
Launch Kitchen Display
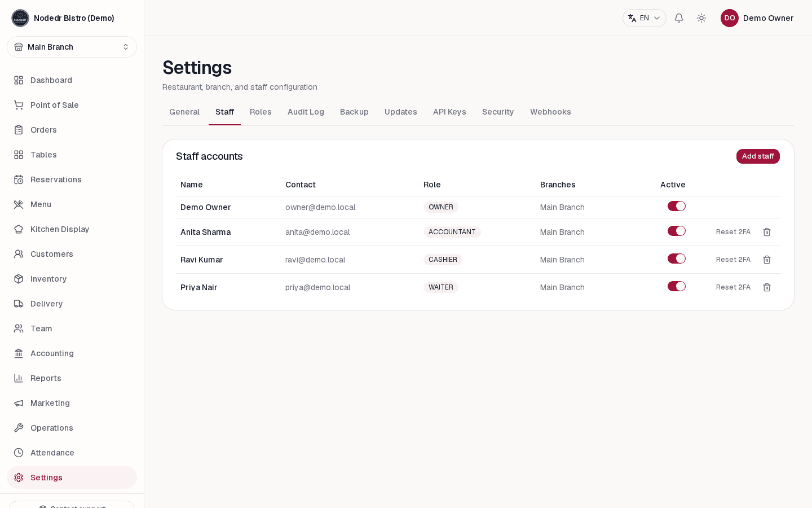(x=72, y=229)
